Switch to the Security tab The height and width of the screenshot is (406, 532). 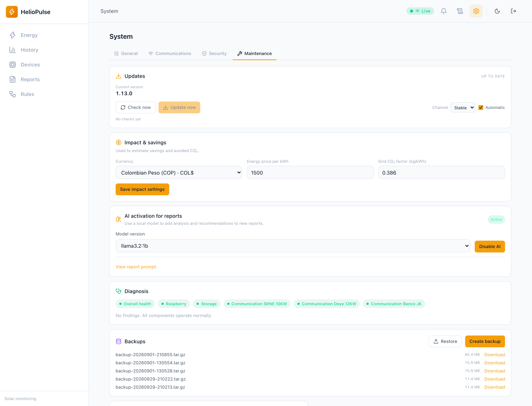[214, 53]
